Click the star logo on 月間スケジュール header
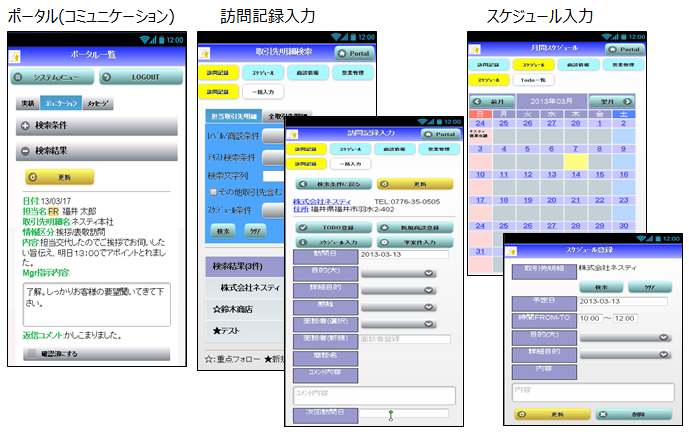The width and height of the screenshot is (689, 432). click(x=475, y=49)
